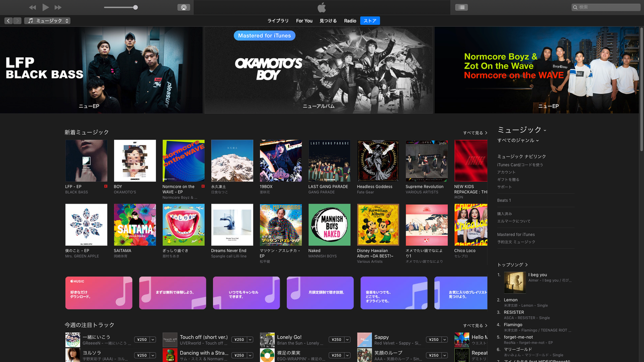
Task: Open the Beats 1 link
Action: [x=504, y=201]
